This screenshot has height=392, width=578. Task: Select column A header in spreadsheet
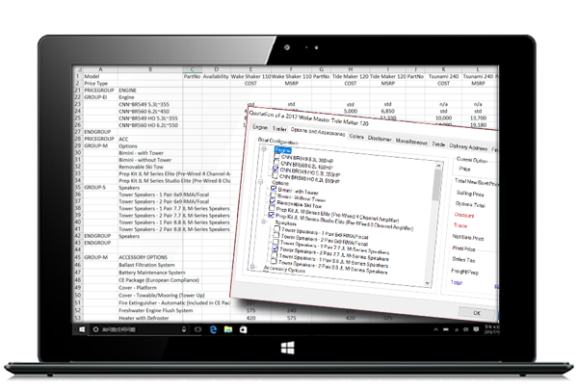click(100, 69)
